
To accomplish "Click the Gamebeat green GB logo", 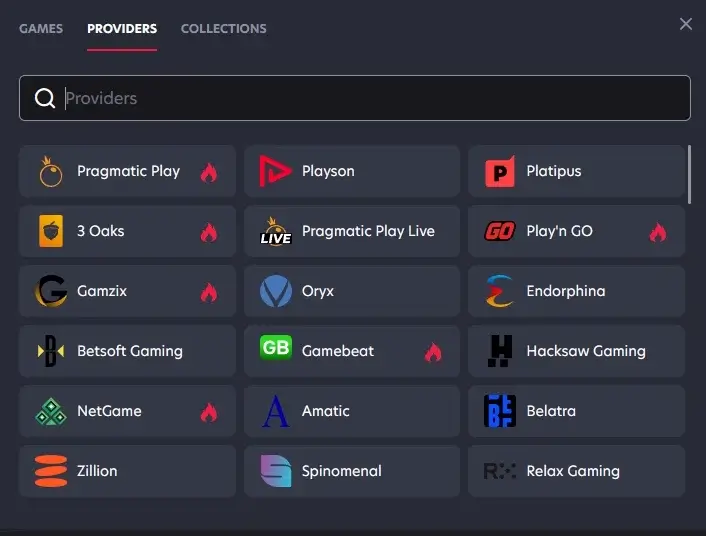I will [276, 348].
